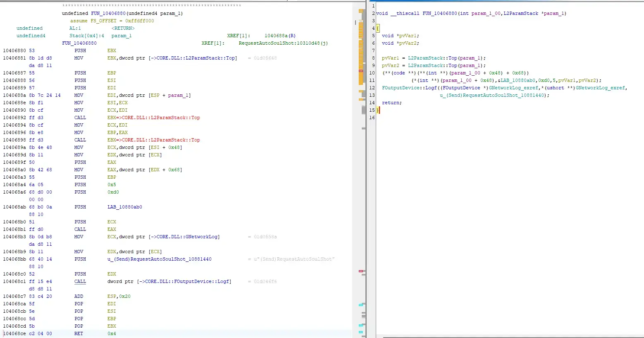Click the CALL at address 10406898
Screen dimensions: 644x338
[80, 140]
